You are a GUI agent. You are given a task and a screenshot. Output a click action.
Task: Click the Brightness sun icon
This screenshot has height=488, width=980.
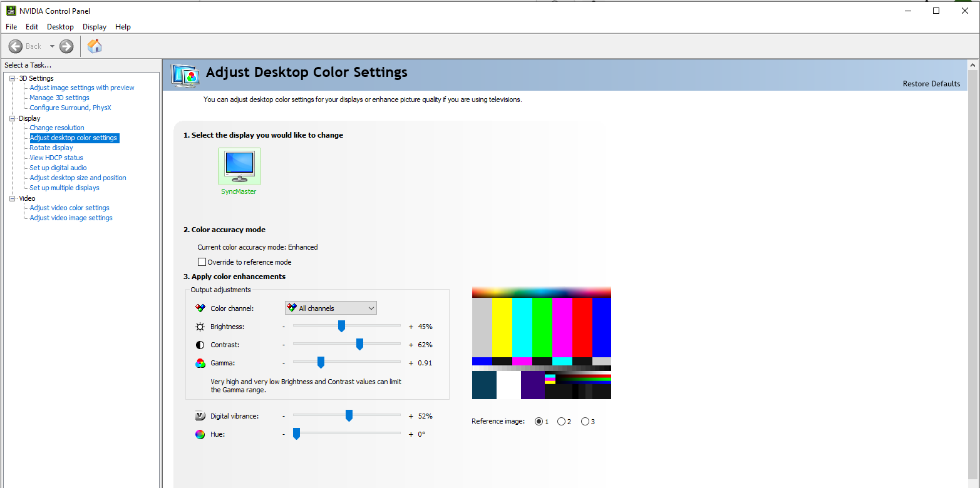[x=200, y=327]
